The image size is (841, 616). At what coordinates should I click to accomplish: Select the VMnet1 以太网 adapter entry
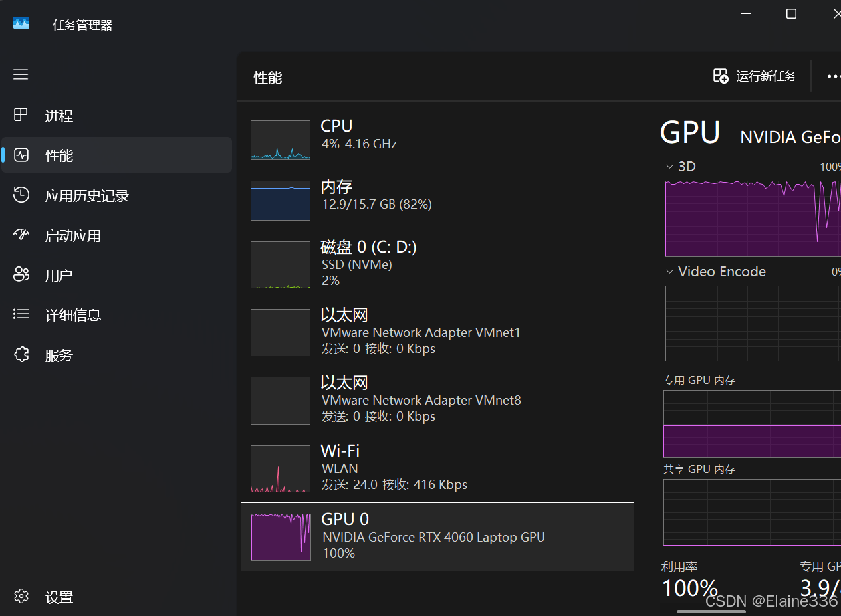[437, 332]
